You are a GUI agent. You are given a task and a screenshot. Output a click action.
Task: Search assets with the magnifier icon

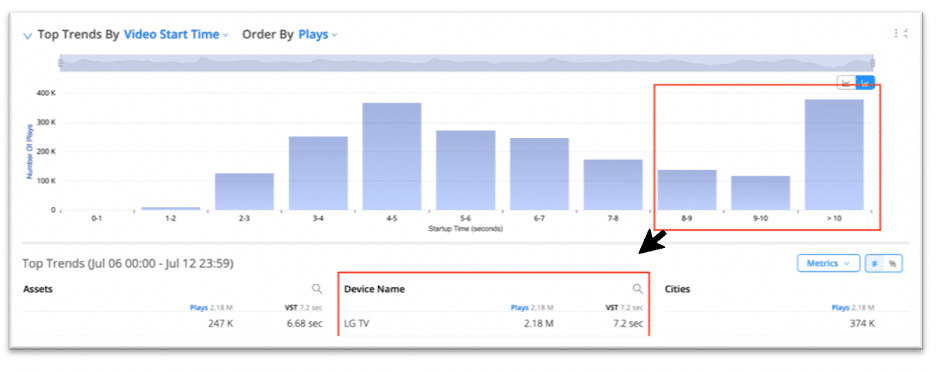point(317,289)
